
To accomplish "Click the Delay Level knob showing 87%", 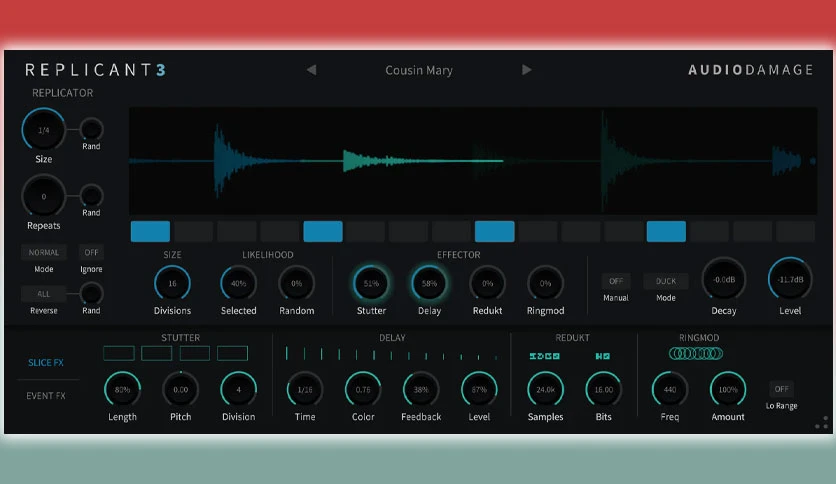I will (479, 390).
